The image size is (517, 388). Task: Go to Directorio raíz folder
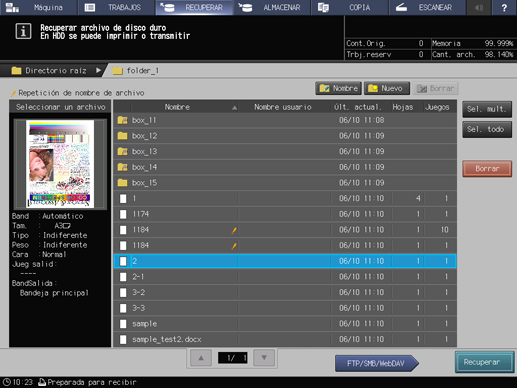click(x=49, y=71)
